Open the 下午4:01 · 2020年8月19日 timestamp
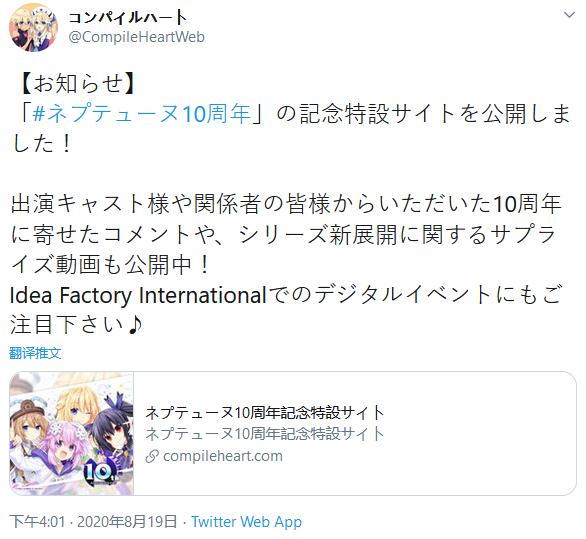The width and height of the screenshot is (586, 539). click(x=93, y=521)
